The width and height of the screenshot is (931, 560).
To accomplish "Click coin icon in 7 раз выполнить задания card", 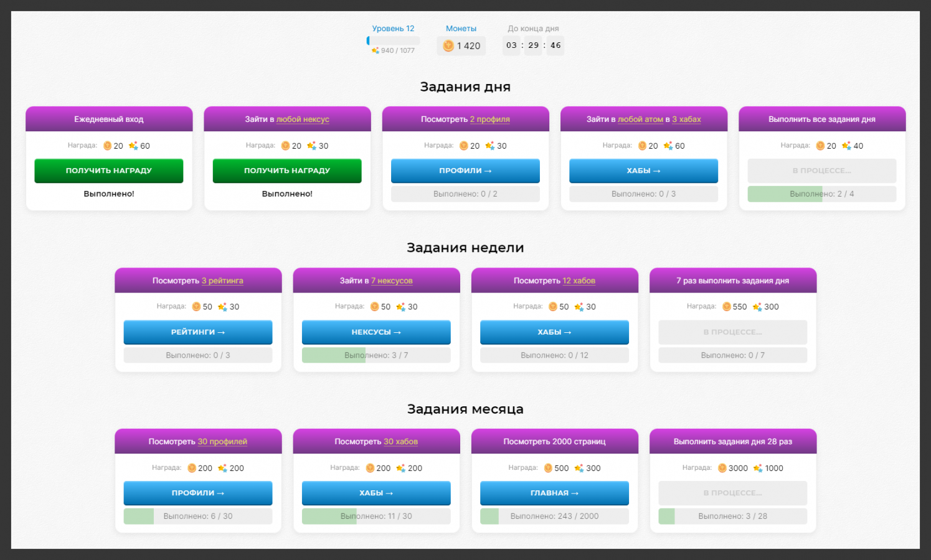I will tap(726, 307).
